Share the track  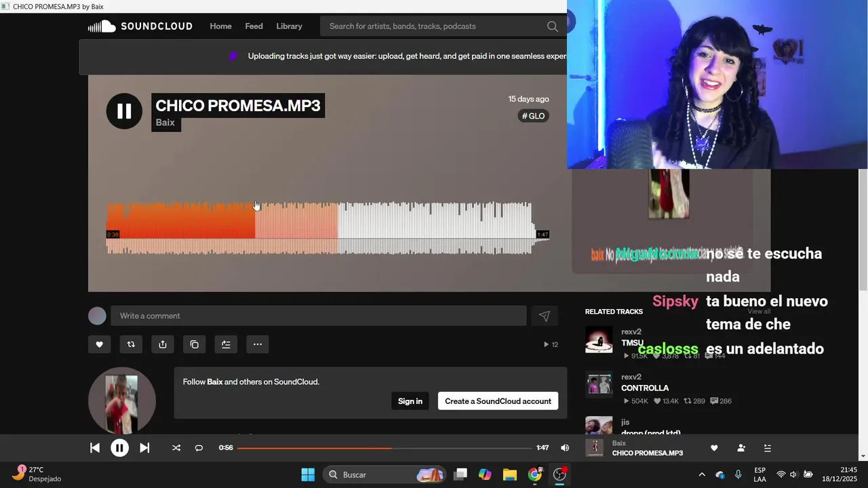pos(163,344)
